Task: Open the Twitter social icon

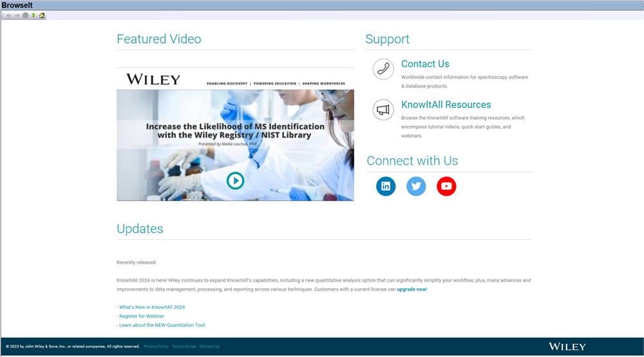Action: 416,186
